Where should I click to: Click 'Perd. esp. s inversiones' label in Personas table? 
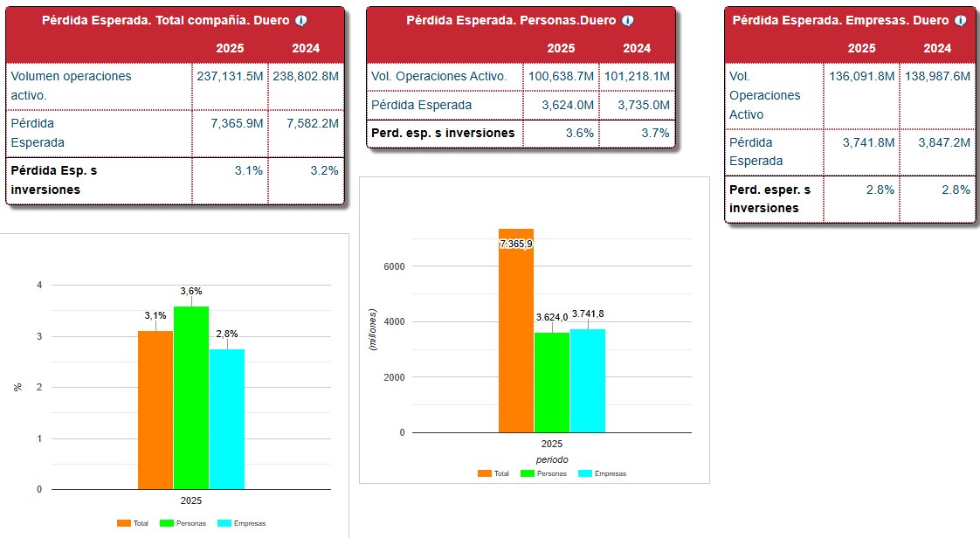coord(443,133)
